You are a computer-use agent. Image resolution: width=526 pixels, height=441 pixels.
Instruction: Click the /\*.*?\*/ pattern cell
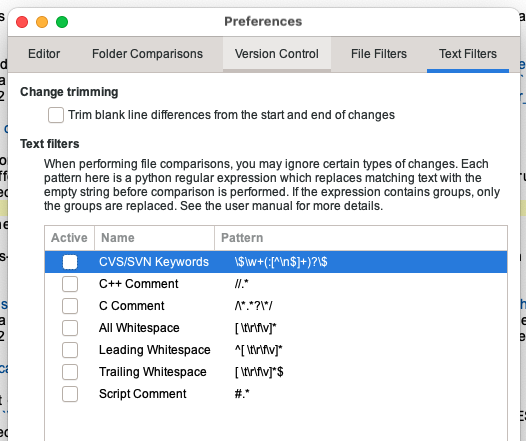[254, 306]
